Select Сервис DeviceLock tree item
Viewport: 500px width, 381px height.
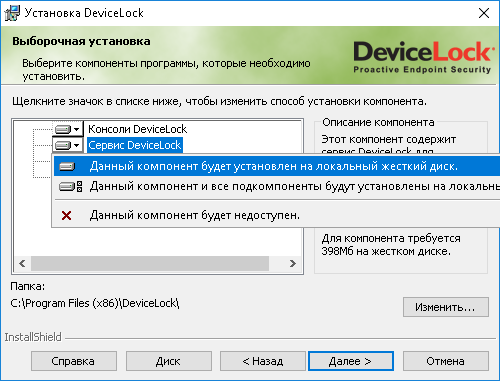tap(135, 145)
